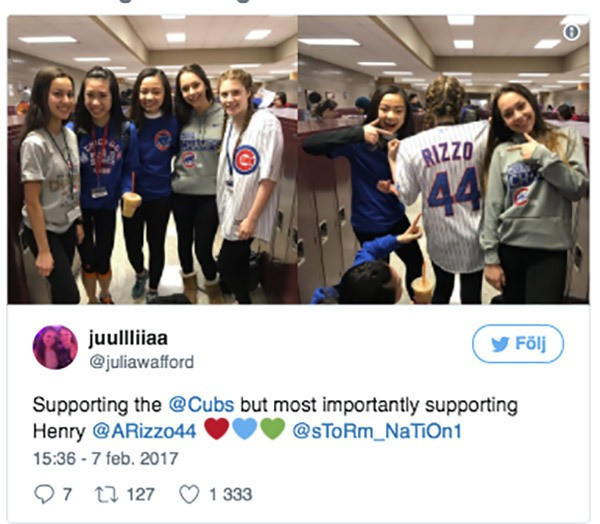The width and height of the screenshot is (600, 524).
Task: Open the @sToRm_NaTiOn1 mention link
Action: click(x=377, y=431)
